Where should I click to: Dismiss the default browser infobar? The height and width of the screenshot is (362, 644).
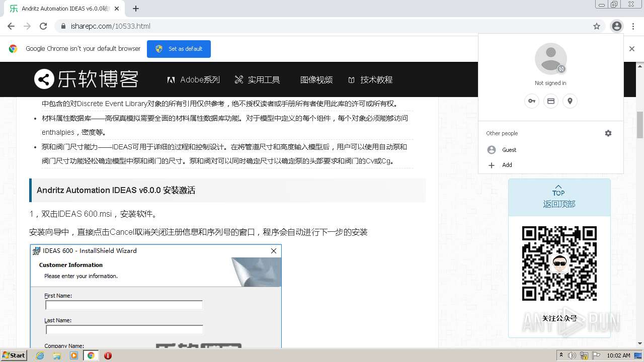(632, 49)
